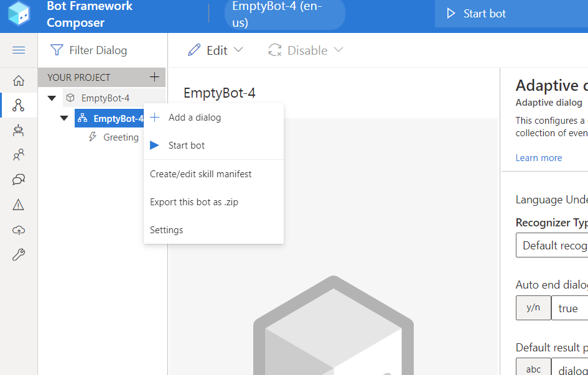The height and width of the screenshot is (375, 588).
Task: Open the Home page from the sidebar
Action: (x=19, y=80)
